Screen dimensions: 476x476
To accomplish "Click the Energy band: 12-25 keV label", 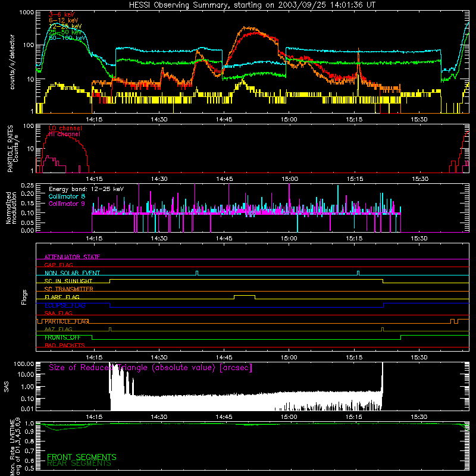I will click(x=86, y=189).
